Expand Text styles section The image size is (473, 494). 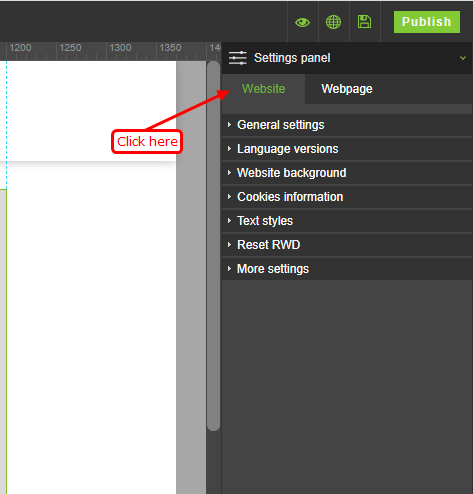tap(347, 221)
